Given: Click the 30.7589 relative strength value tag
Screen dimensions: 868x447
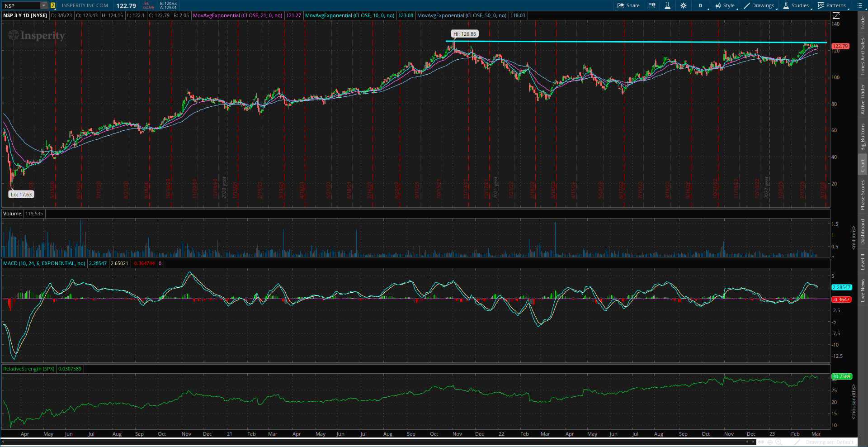Looking at the screenshot, I should (842, 376).
